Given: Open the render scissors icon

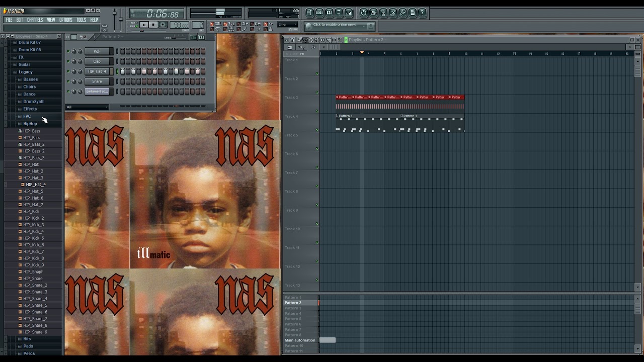Looking at the screenshot, I should [x=393, y=13].
